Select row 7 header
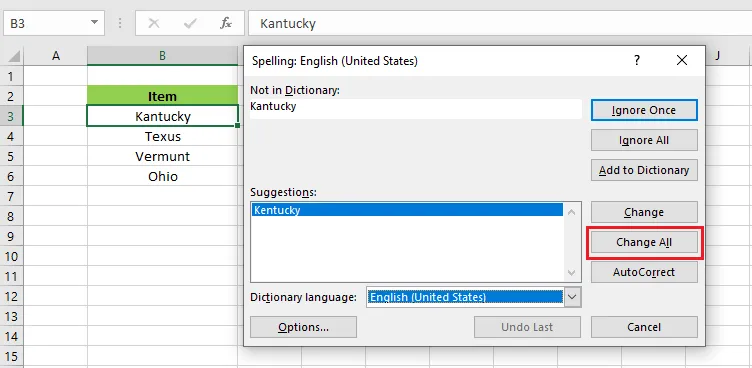The height and width of the screenshot is (368, 752). click(x=12, y=196)
